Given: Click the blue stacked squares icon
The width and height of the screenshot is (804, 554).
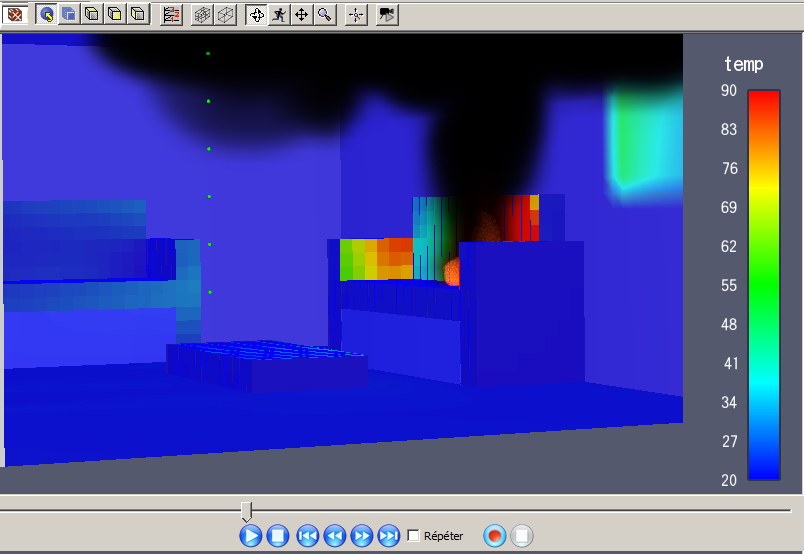Looking at the screenshot, I should coord(69,14).
